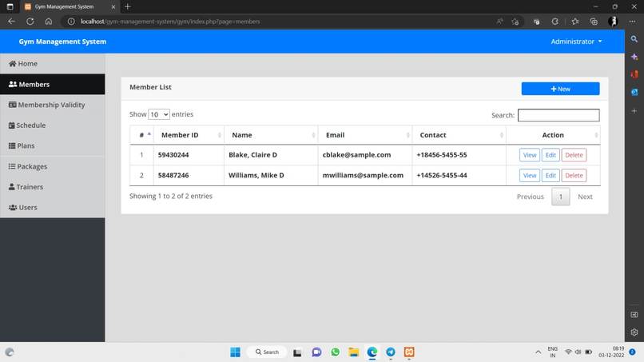Click the taskbar Search box
This screenshot has width=644, height=362.
coord(267,352)
